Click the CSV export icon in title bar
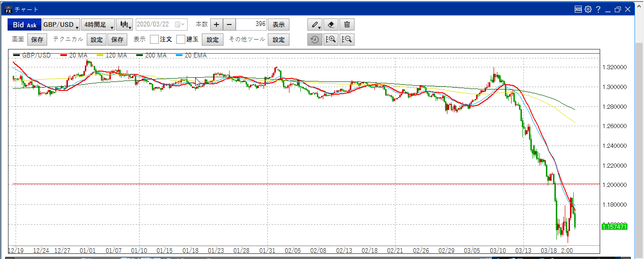The width and height of the screenshot is (644, 259). click(x=578, y=9)
